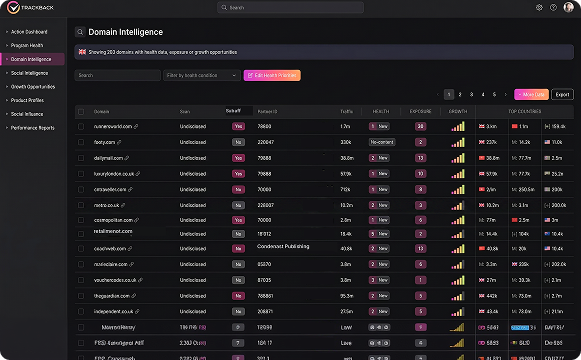Go to page 5 in pagination
The width and height of the screenshot is (581, 360).
[x=494, y=94]
